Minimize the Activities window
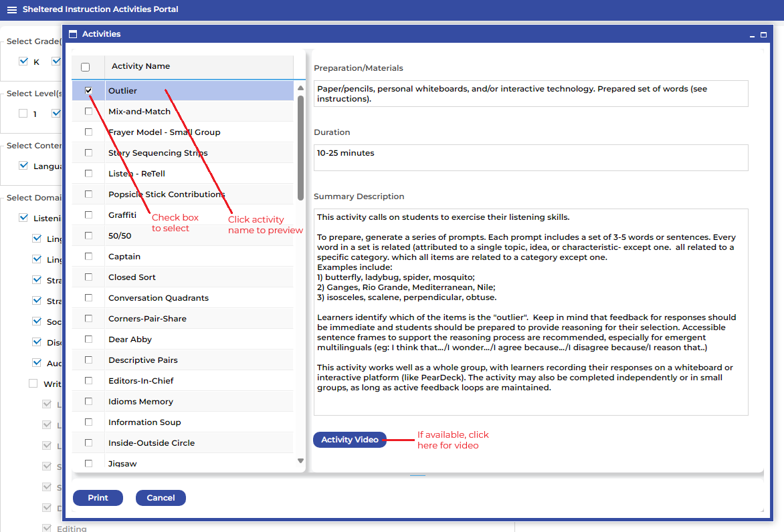Screen dimensions: 784x532 coord(752,35)
